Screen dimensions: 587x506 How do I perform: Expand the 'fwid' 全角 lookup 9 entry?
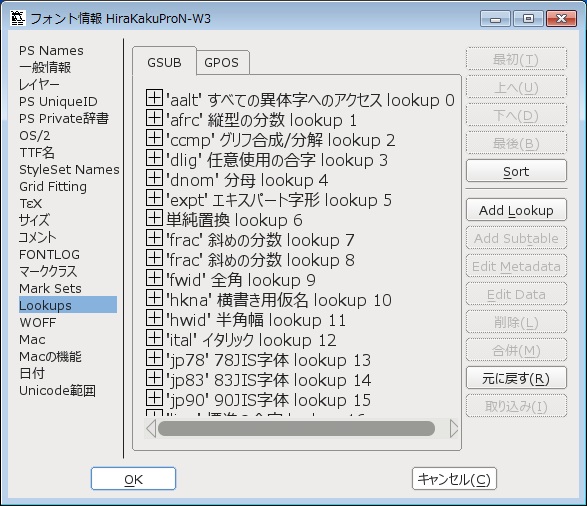[154, 278]
